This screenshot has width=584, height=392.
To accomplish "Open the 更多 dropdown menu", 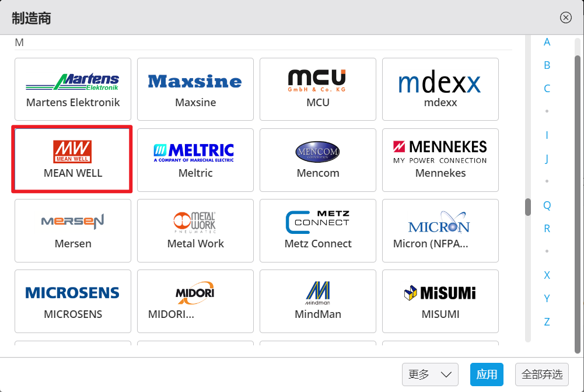I will (430, 374).
